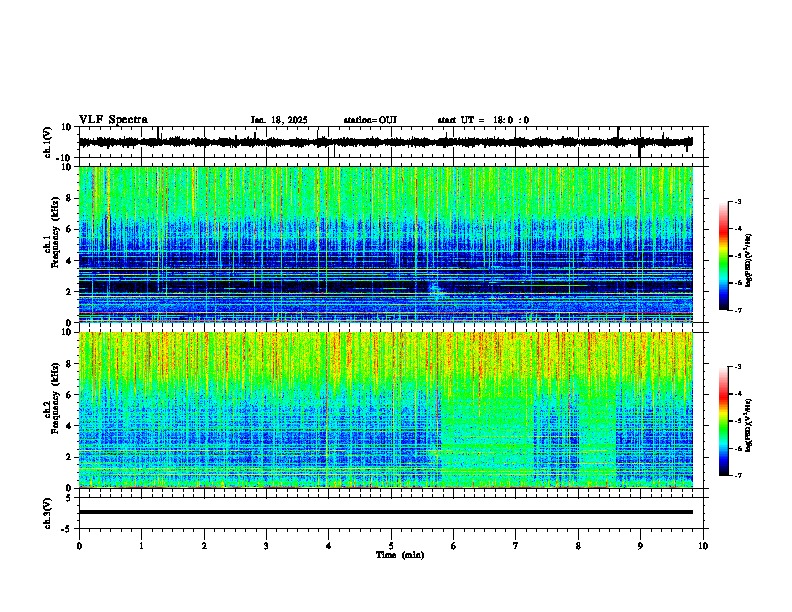Click the ch.1 voltage waveform trace panel

(391, 142)
